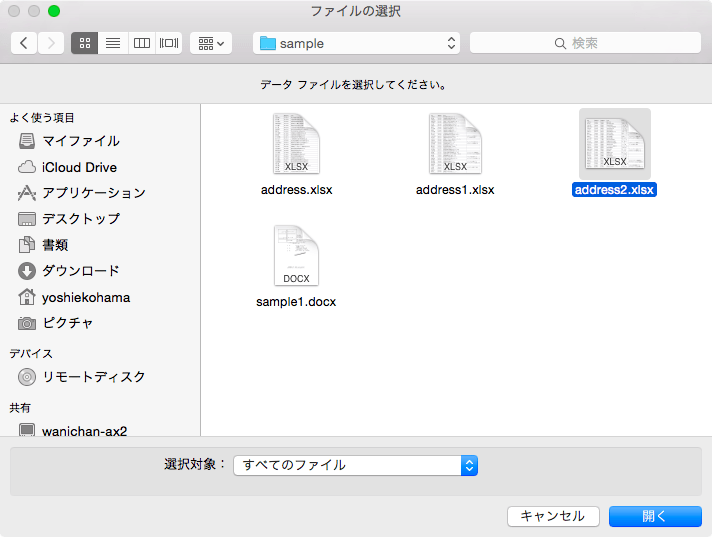Open the yoshiekohama home folder
The width and height of the screenshot is (712, 537).
tap(86, 297)
